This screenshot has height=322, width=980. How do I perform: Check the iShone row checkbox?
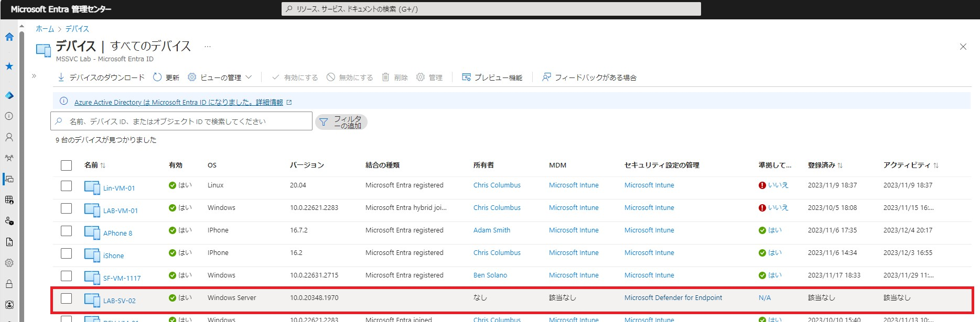(66, 253)
